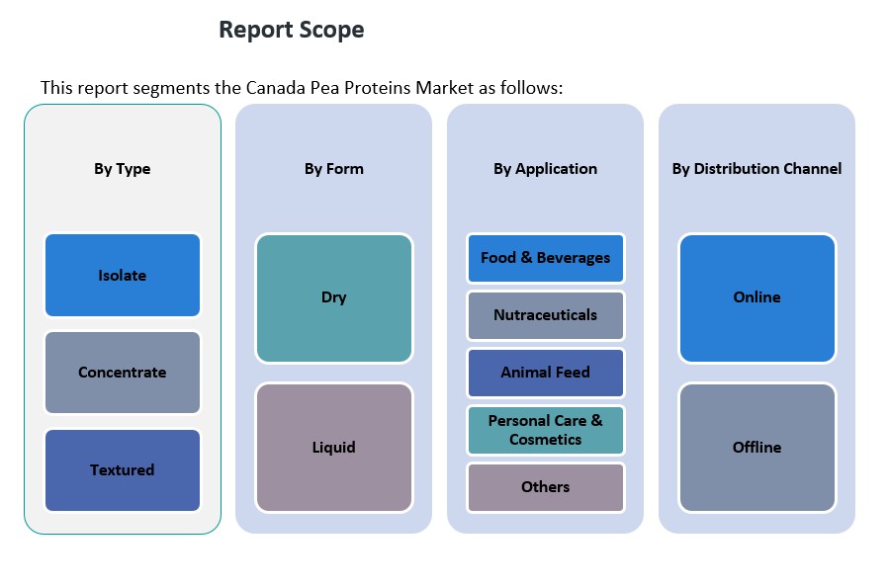Viewport: 889px width, 588px height.
Task: Select the Others application box
Action: tap(546, 487)
